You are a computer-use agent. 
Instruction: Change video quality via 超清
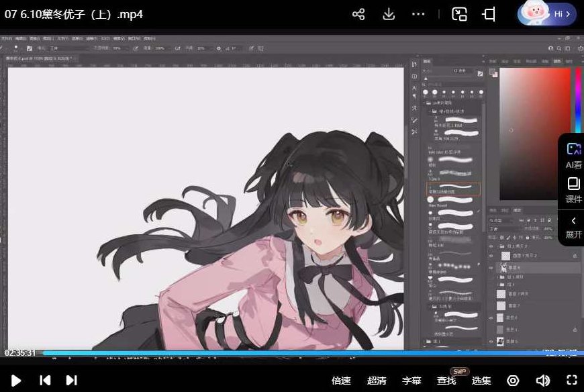coord(377,381)
